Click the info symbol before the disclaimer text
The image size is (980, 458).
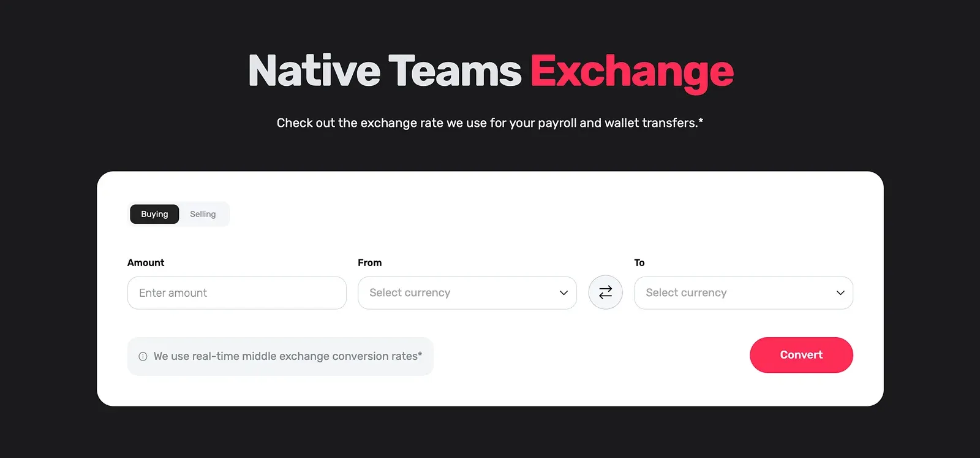pyautogui.click(x=143, y=356)
